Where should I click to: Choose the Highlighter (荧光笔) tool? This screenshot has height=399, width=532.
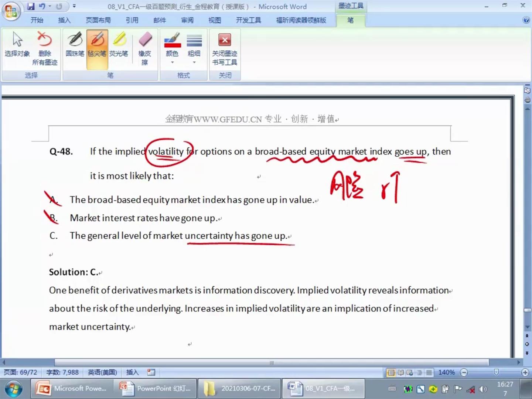point(119,45)
